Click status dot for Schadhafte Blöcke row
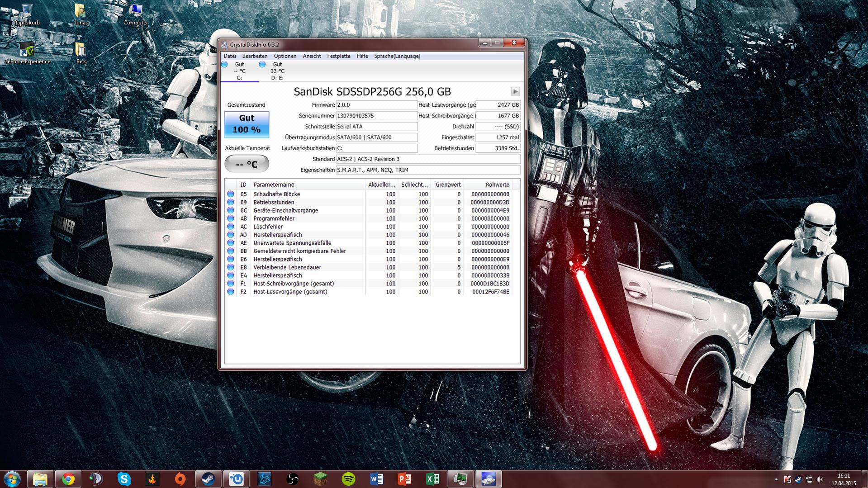This screenshot has width=868, height=488. pos(231,194)
